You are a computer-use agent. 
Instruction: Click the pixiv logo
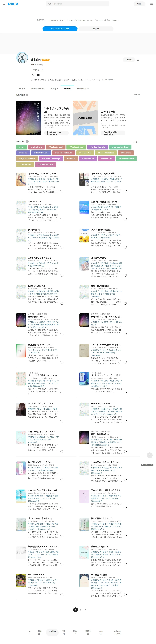13,4
